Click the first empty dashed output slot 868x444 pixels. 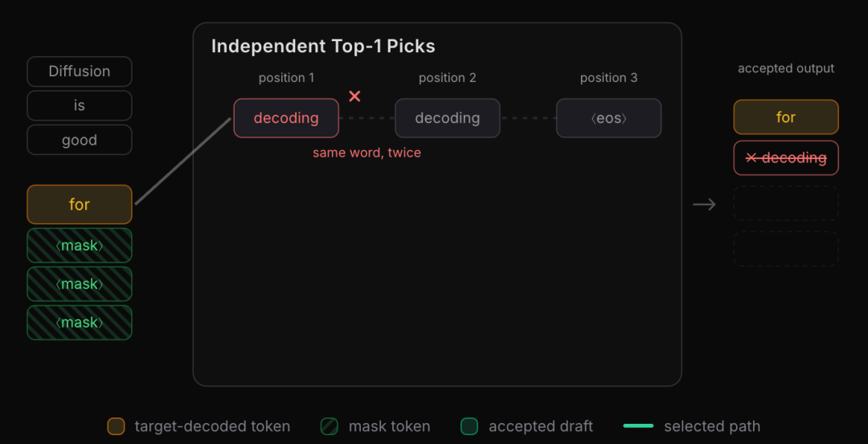point(786,203)
